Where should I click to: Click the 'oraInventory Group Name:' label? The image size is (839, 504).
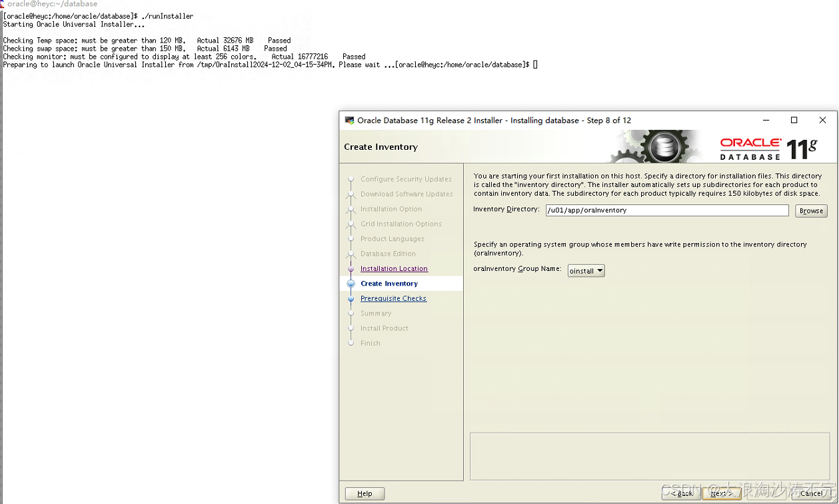[x=517, y=269]
